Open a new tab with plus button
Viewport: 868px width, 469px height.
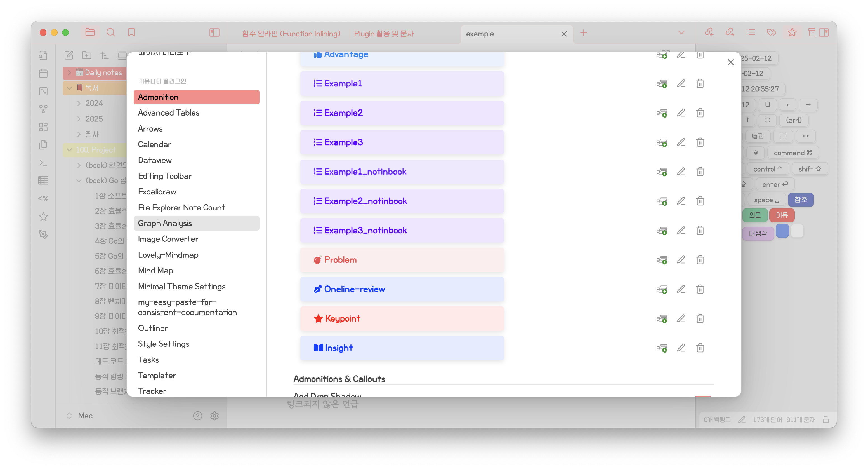point(584,33)
